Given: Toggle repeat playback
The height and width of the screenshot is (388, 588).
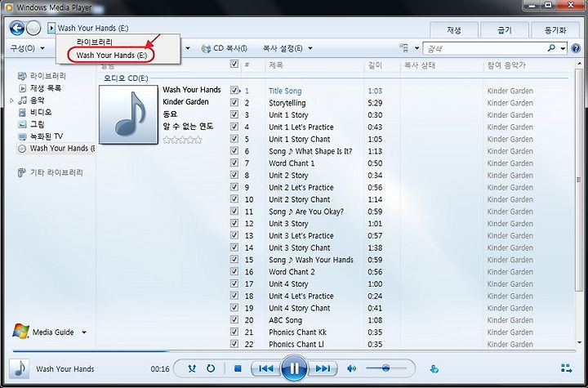Looking at the screenshot, I should click(x=211, y=368).
